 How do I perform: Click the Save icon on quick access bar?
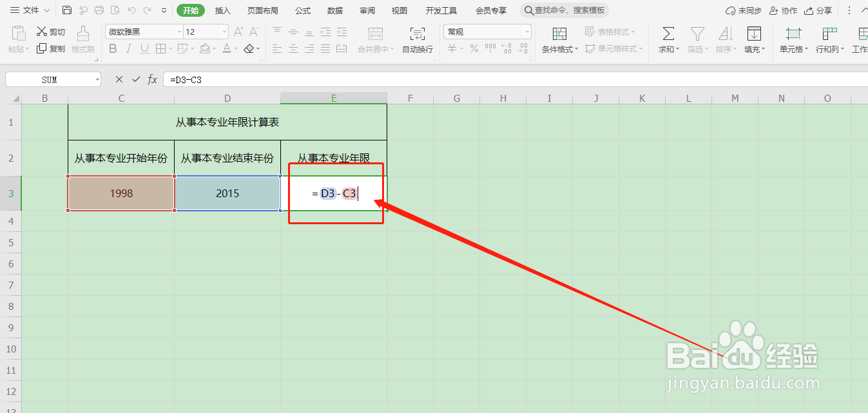click(67, 10)
